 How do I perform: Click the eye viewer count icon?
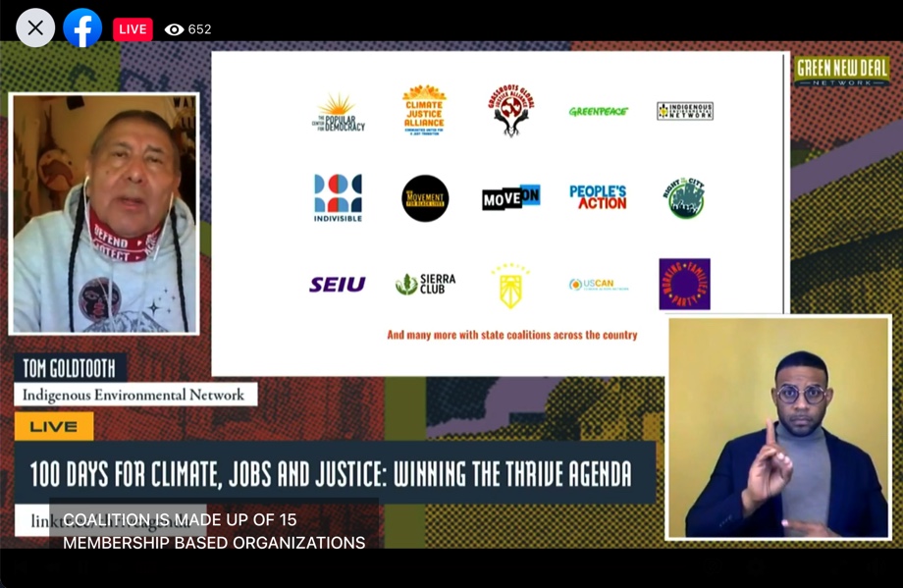click(x=174, y=29)
